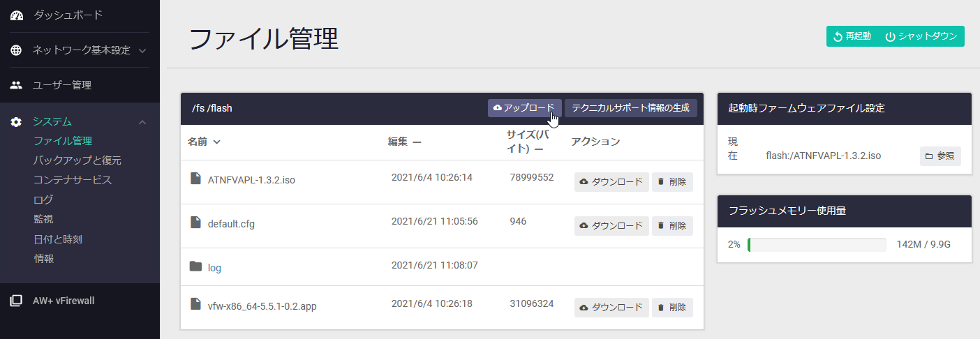Click the AW+ vFirewall window-stack icon
Screen dimensions: 980x339
[x=16, y=301]
